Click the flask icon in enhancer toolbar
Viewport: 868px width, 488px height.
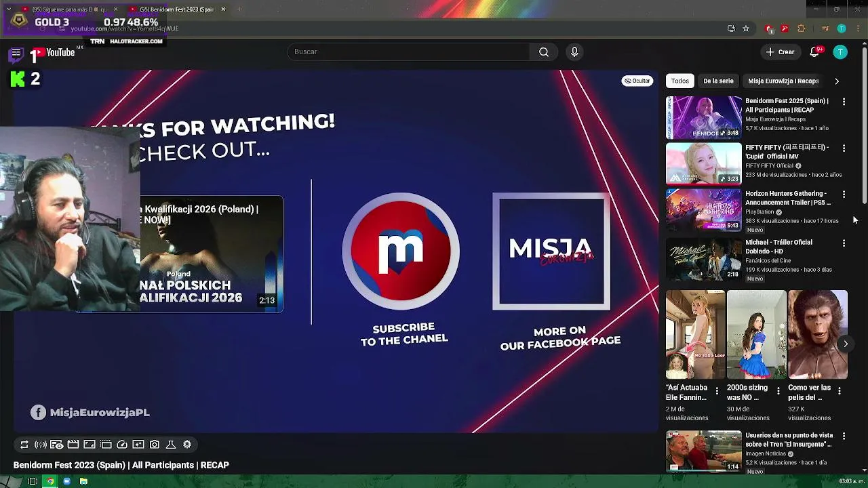click(x=171, y=445)
